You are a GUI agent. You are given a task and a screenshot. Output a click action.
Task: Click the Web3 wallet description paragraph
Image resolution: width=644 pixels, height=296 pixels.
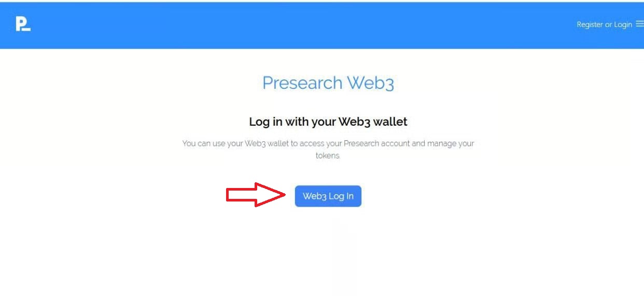pyautogui.click(x=328, y=150)
